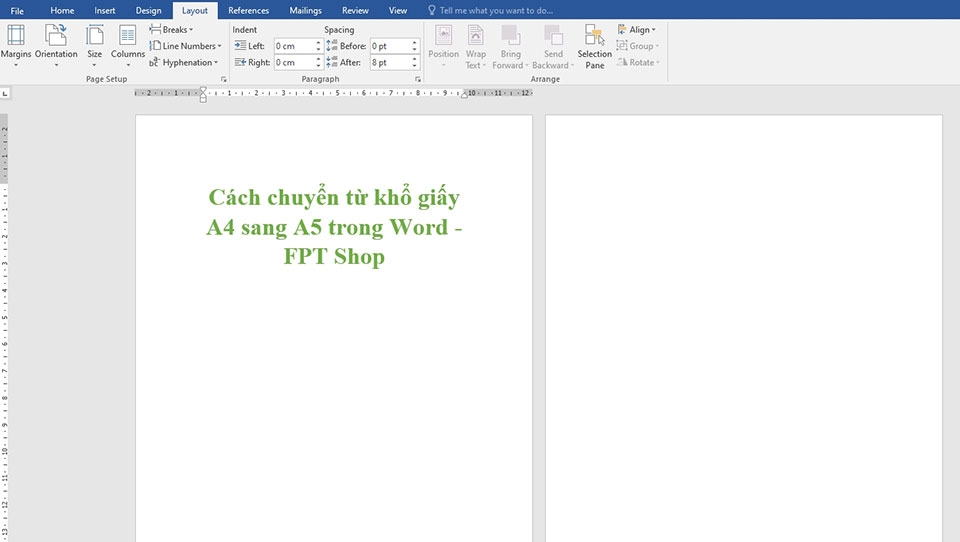Open the Group dropdown
Screen dimensions: 960x542
click(x=638, y=46)
